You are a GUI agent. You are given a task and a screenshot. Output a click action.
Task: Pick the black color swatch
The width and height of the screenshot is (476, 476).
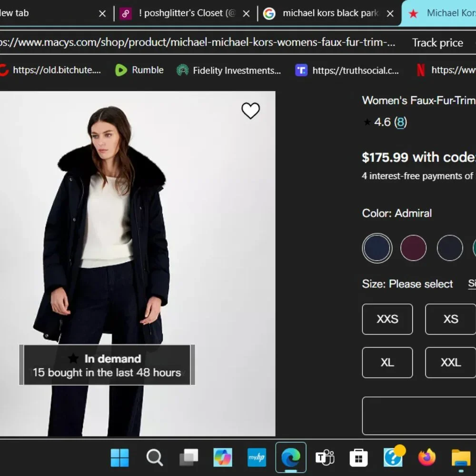[x=450, y=248]
